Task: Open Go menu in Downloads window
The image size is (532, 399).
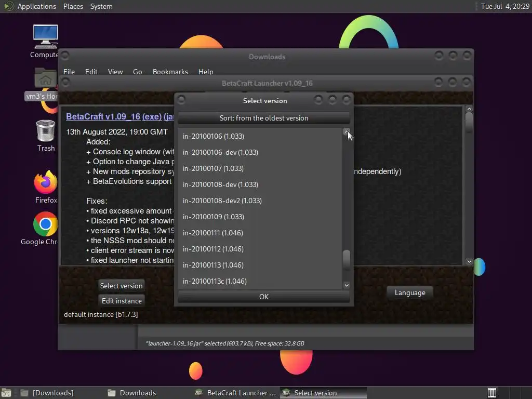Action: (137, 72)
